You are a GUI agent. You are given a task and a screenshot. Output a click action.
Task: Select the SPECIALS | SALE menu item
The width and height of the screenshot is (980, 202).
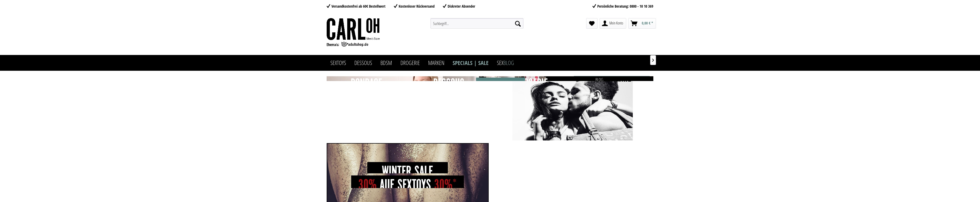[470, 63]
